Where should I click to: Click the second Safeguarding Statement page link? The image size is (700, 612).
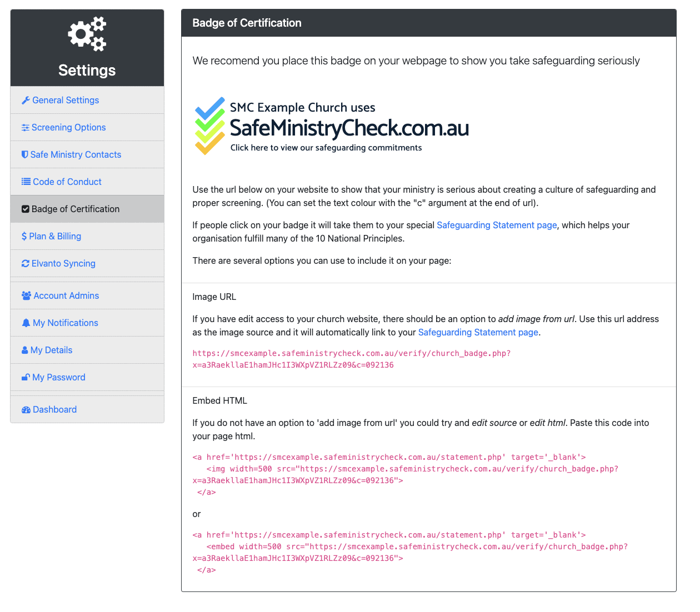478,332
